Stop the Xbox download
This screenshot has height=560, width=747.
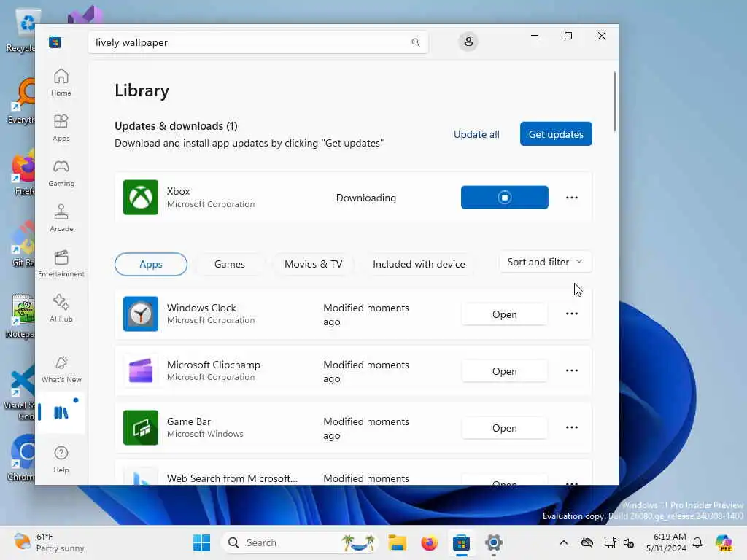pos(505,197)
